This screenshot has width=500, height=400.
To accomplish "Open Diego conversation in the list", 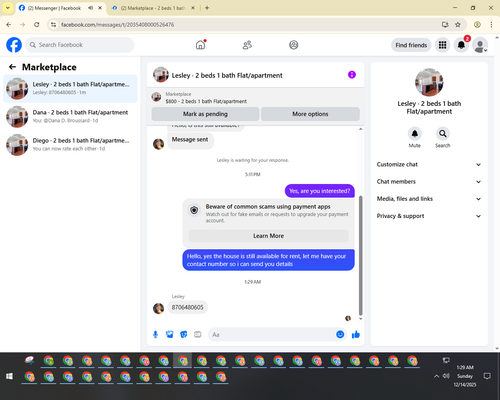I will pyautogui.click(x=70, y=144).
